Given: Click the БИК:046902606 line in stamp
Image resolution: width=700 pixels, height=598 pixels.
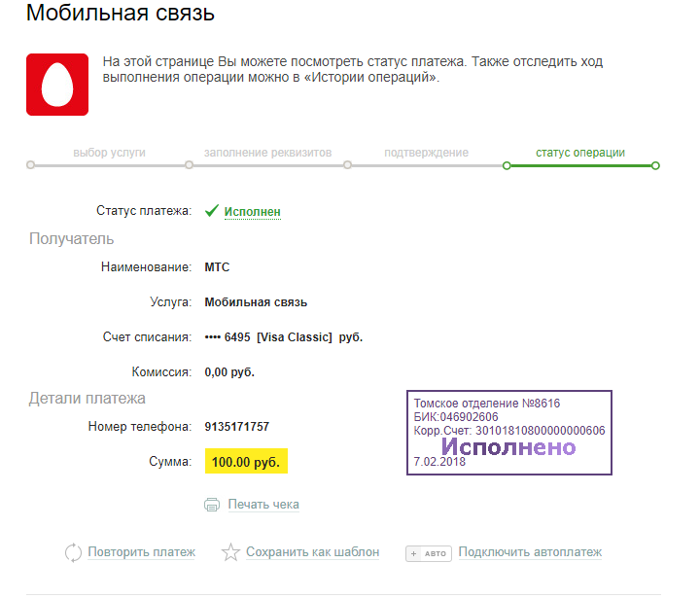Looking at the screenshot, I should tap(456, 417).
